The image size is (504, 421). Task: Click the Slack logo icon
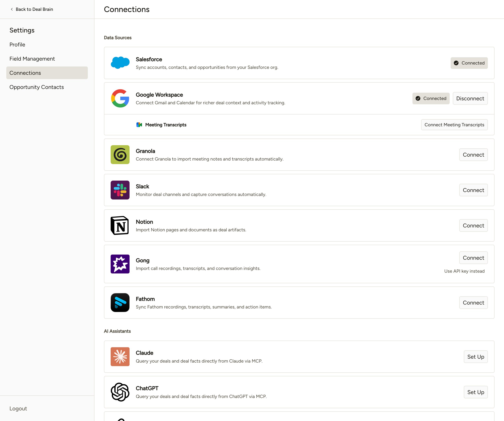[x=120, y=190]
